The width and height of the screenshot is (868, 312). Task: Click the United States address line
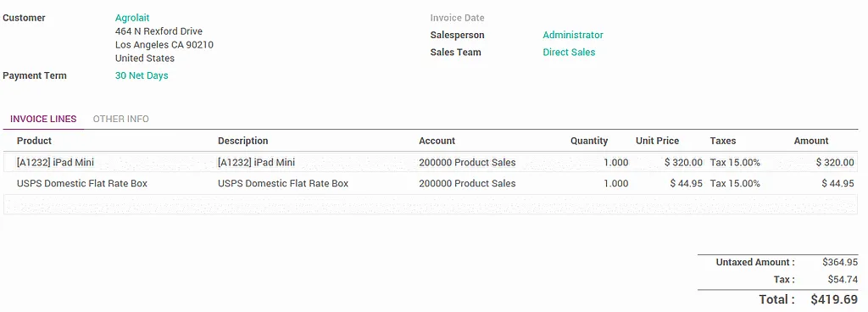click(144, 58)
